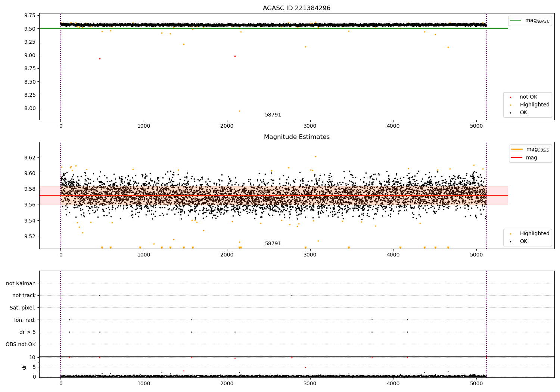This screenshot has height=392, width=560.
Task: Click the 4000 x-axis tick under Magnitude Estimates plot
Action: tap(393, 255)
